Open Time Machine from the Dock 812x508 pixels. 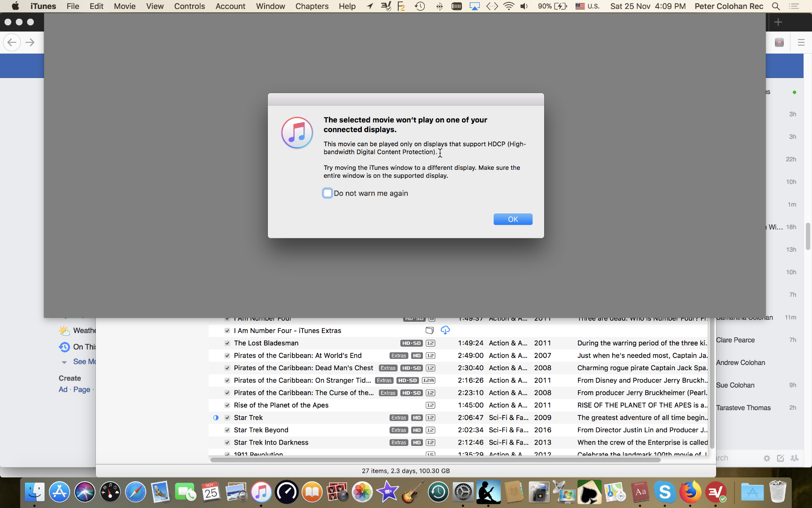[438, 492]
